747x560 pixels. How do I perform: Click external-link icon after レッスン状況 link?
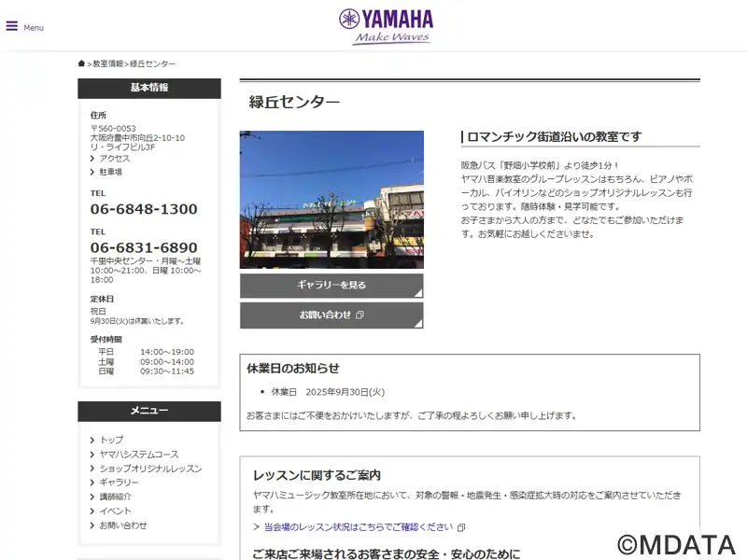click(x=461, y=527)
